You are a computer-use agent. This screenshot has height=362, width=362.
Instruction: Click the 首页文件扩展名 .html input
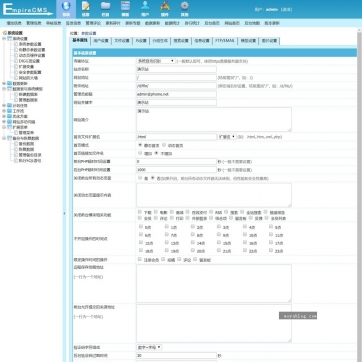(x=176, y=137)
